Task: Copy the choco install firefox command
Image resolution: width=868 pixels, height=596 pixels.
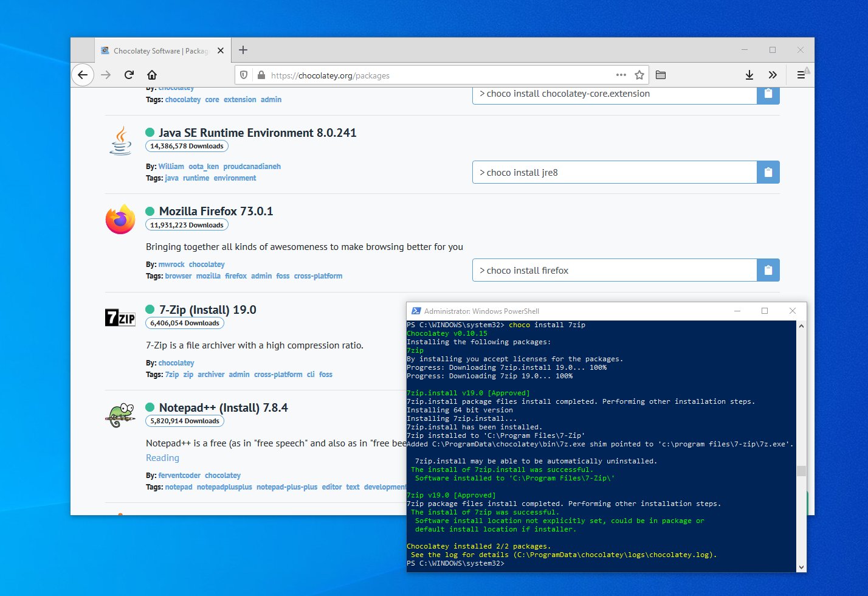Action: pyautogui.click(x=768, y=270)
